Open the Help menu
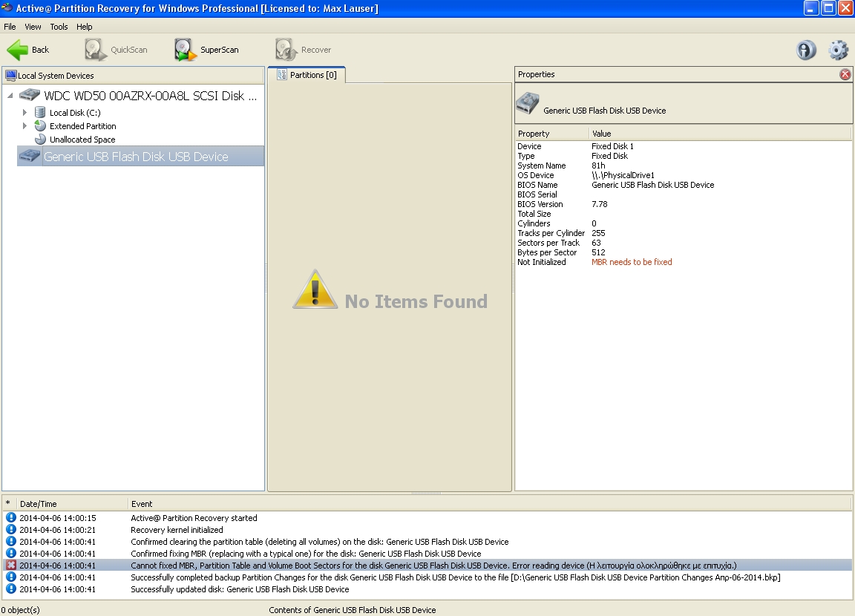 point(84,27)
